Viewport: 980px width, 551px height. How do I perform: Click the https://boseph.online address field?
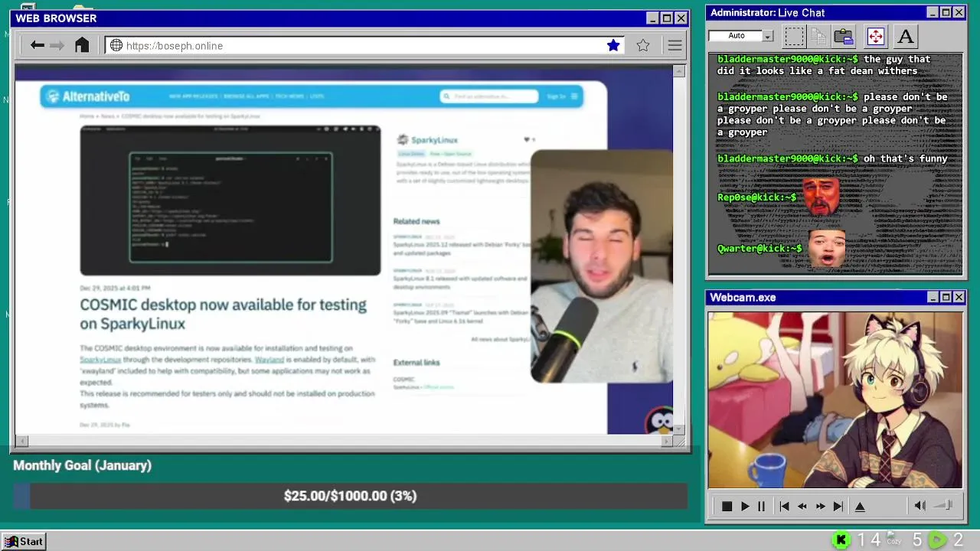365,45
